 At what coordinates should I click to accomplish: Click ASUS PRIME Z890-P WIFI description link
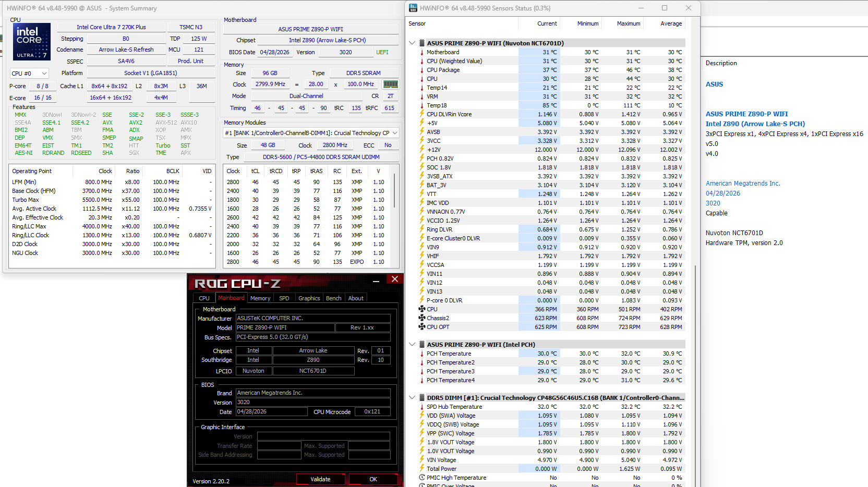(x=746, y=114)
